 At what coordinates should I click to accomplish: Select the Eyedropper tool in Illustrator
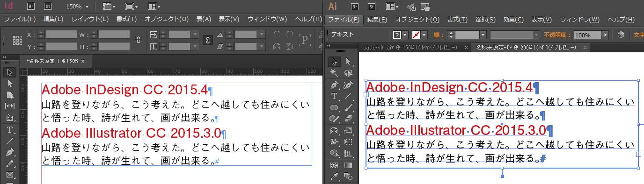pos(334,177)
